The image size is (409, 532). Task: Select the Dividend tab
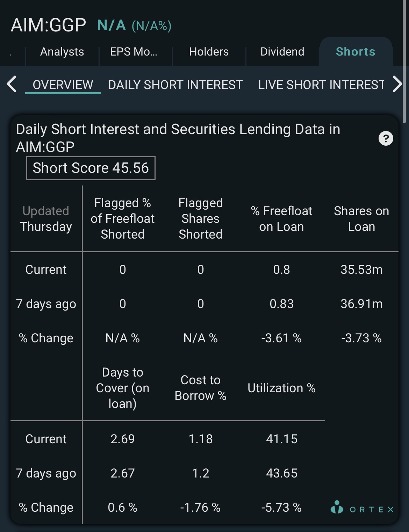(282, 52)
